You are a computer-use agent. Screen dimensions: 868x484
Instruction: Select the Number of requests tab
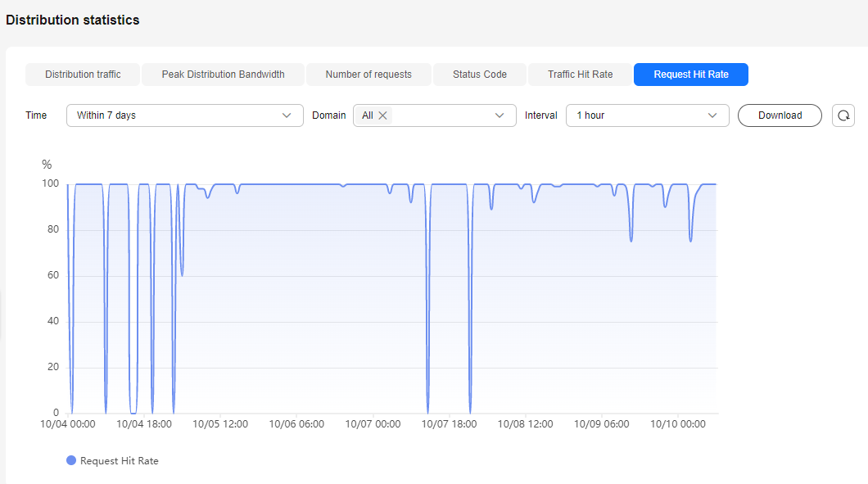[x=368, y=75]
